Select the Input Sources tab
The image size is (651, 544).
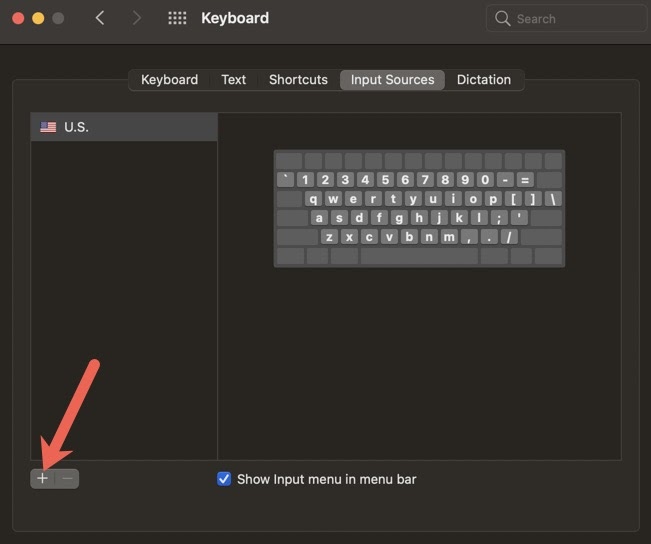click(392, 80)
